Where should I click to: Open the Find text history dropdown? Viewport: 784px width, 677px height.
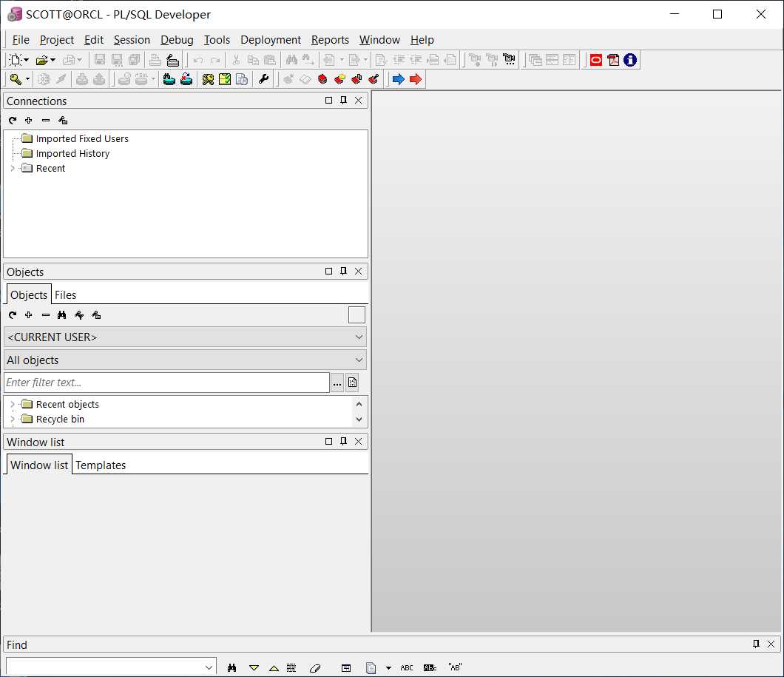209,667
